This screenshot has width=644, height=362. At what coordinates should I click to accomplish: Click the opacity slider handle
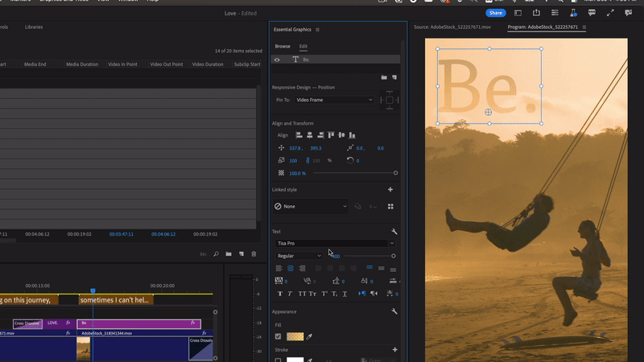pos(395,173)
